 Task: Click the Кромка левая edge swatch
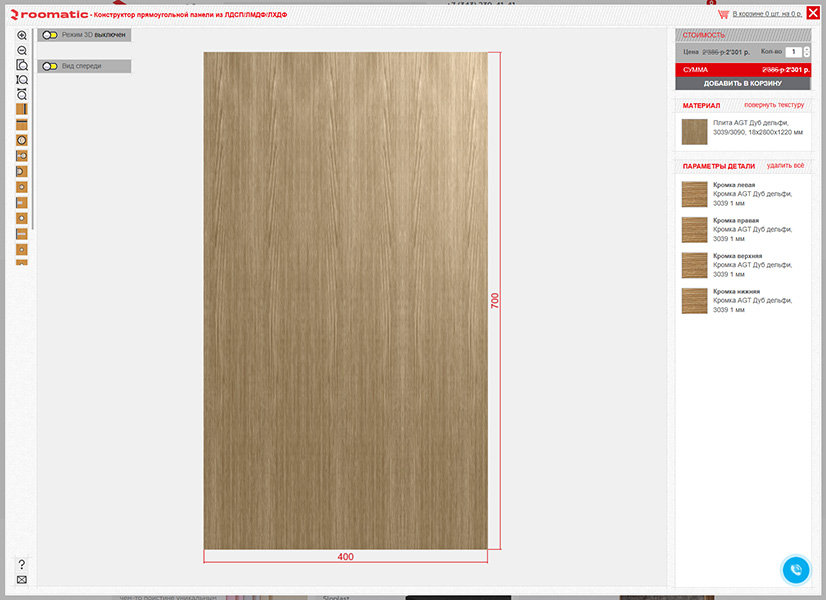pyautogui.click(x=694, y=194)
